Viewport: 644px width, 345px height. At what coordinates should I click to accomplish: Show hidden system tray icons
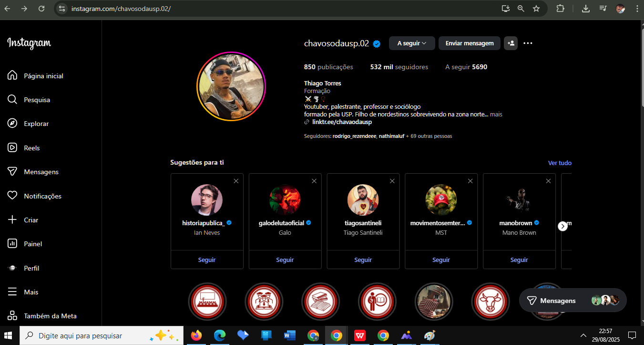[x=583, y=335]
